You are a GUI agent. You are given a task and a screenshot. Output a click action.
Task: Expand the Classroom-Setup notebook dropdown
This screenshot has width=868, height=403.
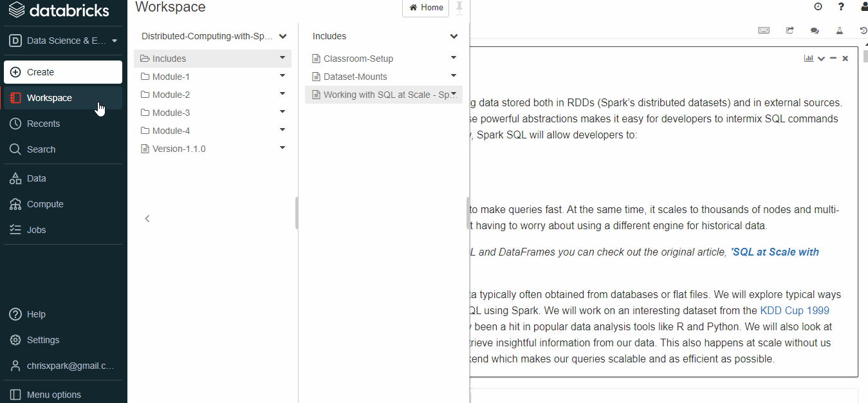click(454, 58)
